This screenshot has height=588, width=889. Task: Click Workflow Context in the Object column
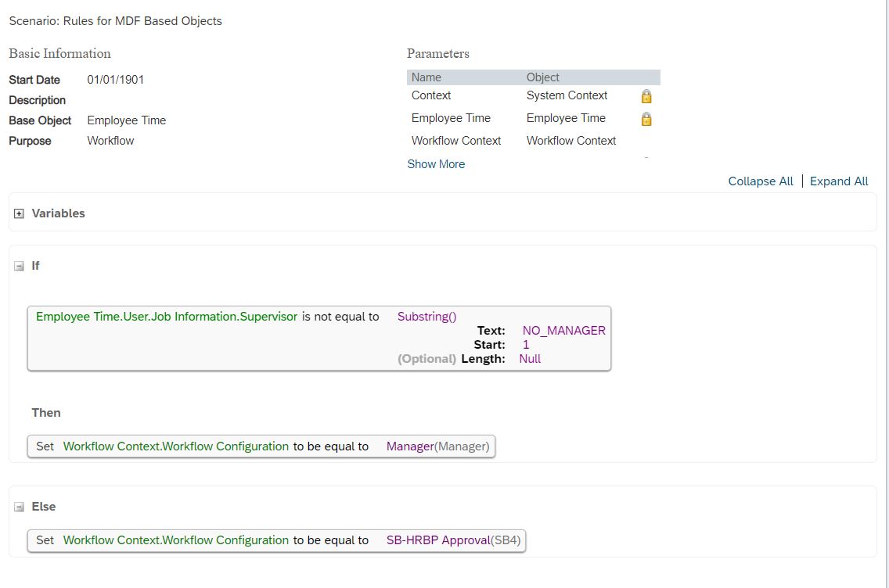pos(571,141)
